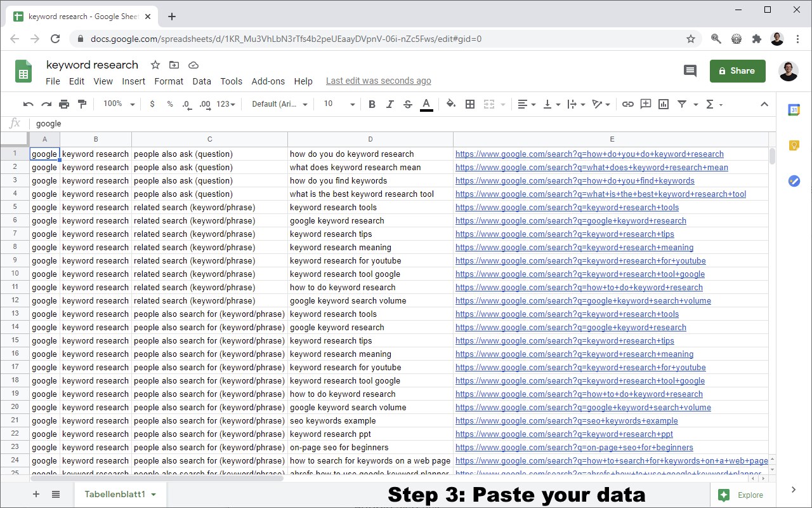Viewport: 812px width, 508px height.
Task: Add a new sheet with the plus button
Action: pos(36,495)
